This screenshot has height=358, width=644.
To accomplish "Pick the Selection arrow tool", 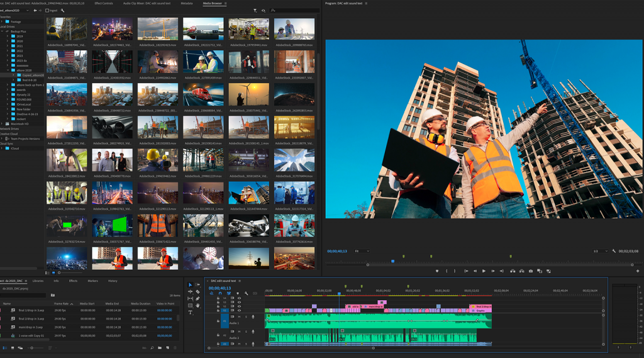I will [191, 285].
